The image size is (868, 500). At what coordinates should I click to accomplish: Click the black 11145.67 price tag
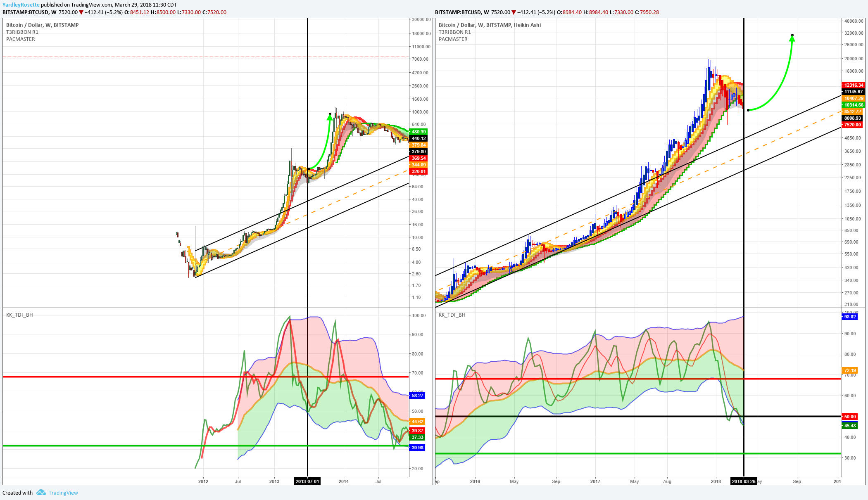tap(853, 92)
